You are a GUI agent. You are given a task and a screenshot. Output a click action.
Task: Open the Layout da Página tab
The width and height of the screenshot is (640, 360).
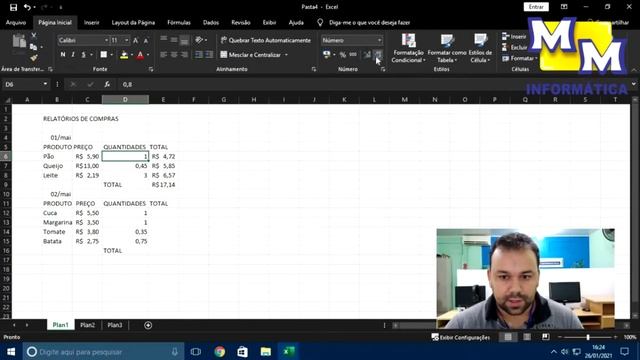tap(133, 22)
